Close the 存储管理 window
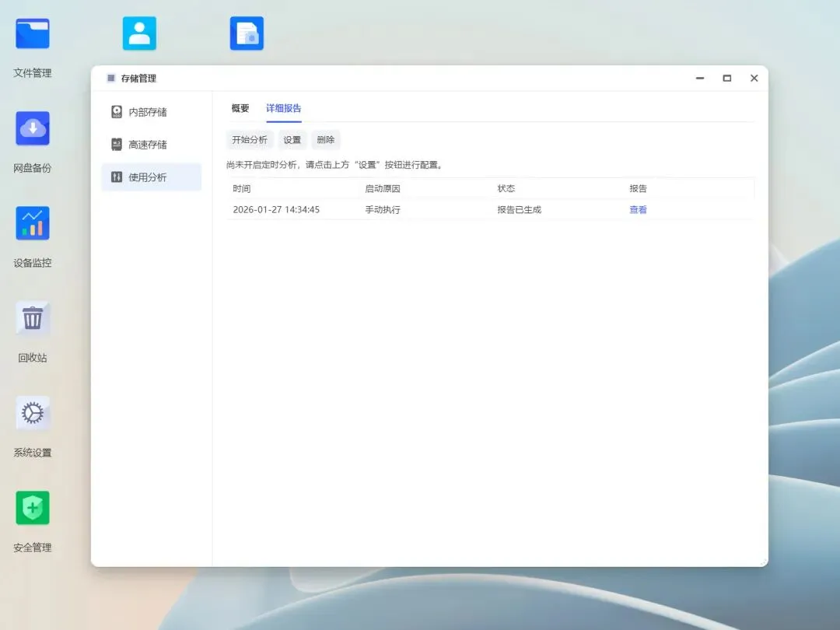Image resolution: width=840 pixels, height=630 pixels. click(754, 79)
